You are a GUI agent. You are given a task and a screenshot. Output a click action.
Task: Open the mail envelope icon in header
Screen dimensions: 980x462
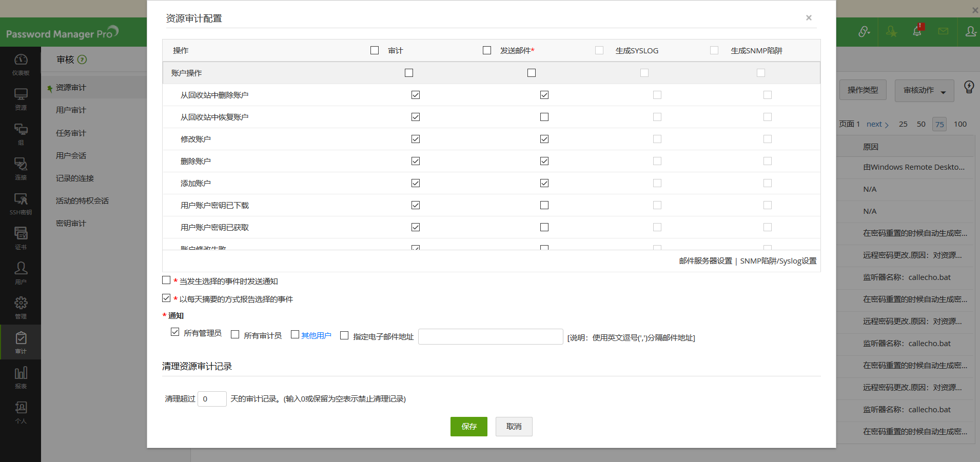tap(943, 31)
